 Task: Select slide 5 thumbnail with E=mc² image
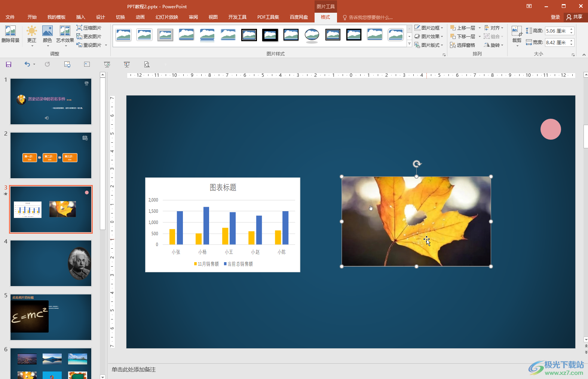tap(51, 317)
